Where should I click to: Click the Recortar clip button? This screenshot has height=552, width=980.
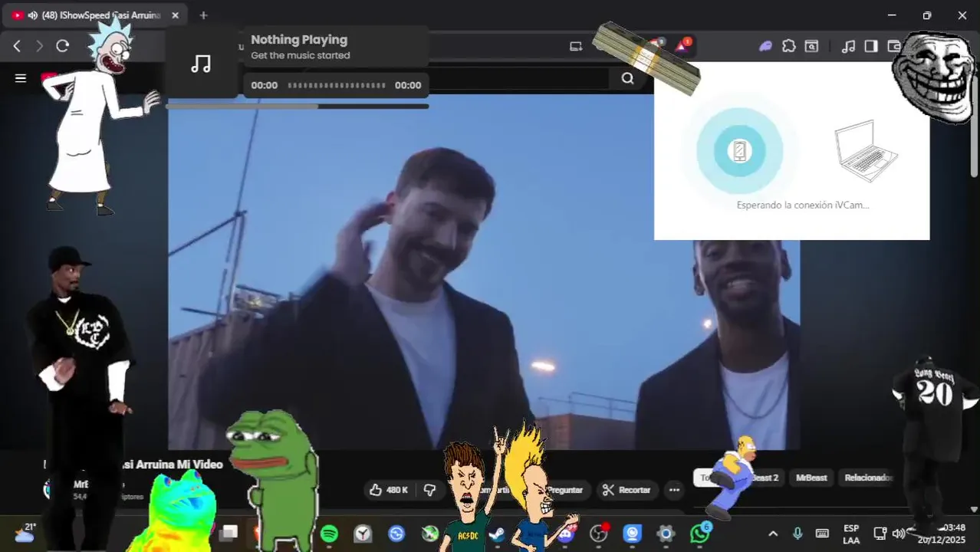(x=626, y=490)
